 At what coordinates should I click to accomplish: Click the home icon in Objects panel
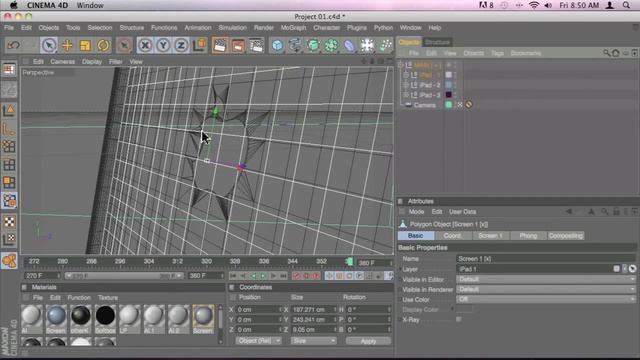pyautogui.click(x=616, y=53)
